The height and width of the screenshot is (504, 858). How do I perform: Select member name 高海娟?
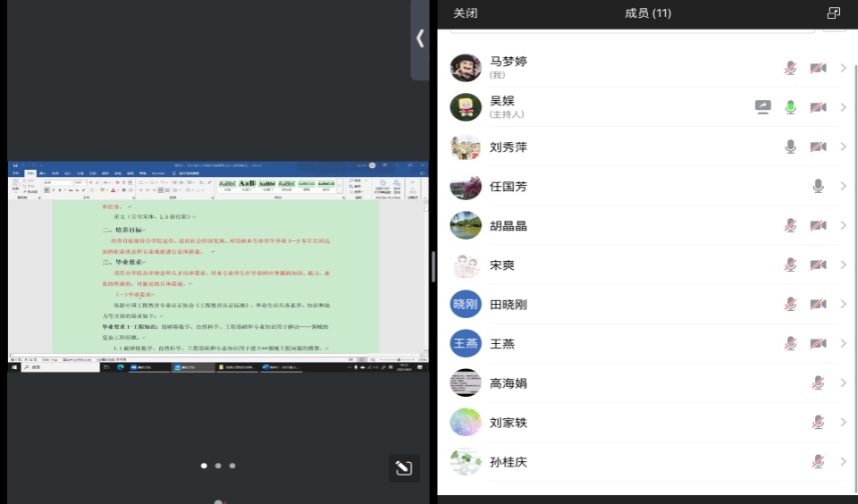tap(508, 383)
